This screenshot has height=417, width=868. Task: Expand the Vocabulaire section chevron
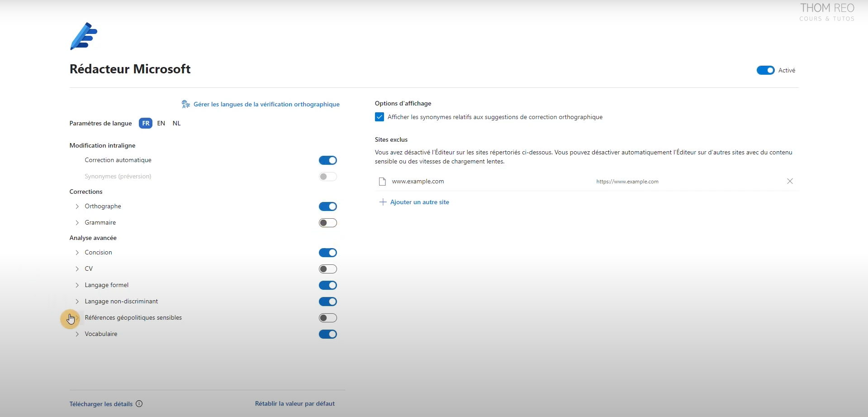[77, 334]
